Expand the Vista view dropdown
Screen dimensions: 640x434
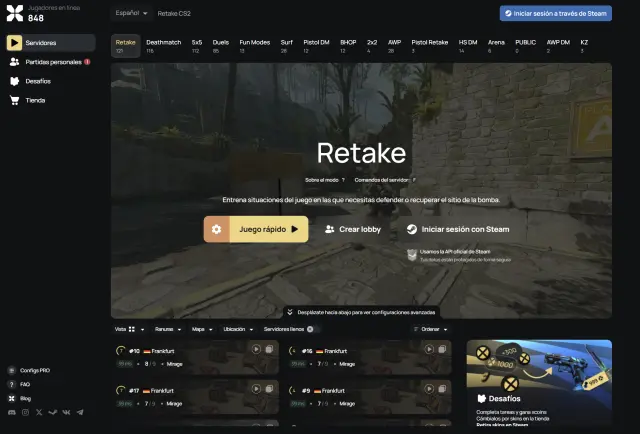tap(129, 329)
